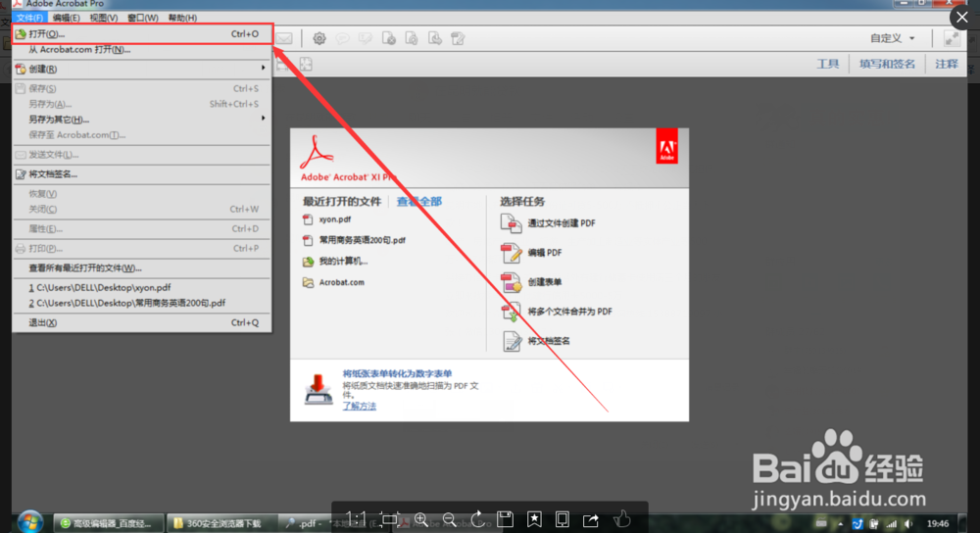The height and width of the screenshot is (533, 980).
Task: Open recent file 1 xyon.pdf path in the File menu
Action: point(142,287)
